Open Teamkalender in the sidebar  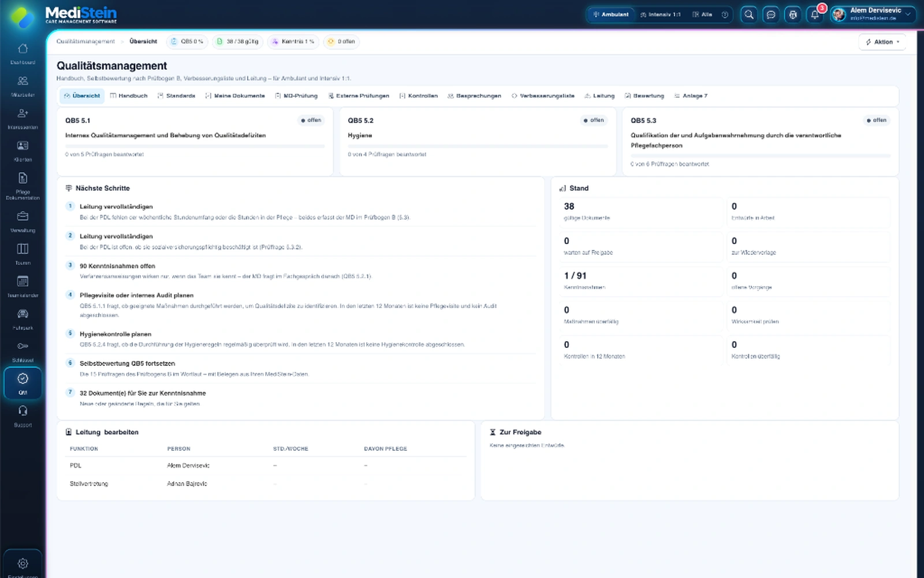coord(23,287)
